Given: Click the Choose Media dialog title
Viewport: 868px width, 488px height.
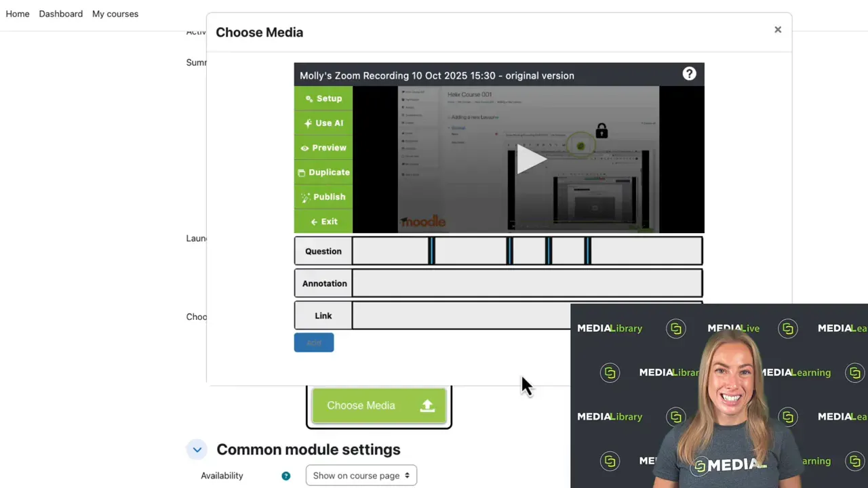Looking at the screenshot, I should click(260, 32).
